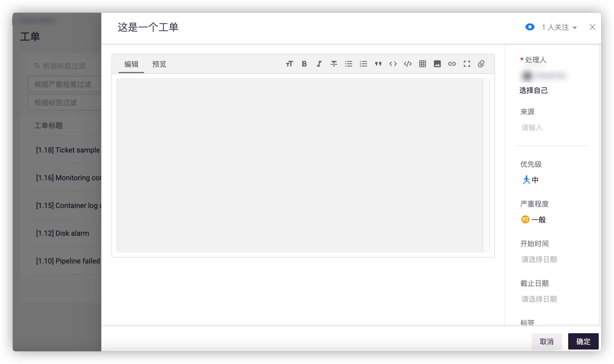Insert an image via picture icon

[437, 64]
